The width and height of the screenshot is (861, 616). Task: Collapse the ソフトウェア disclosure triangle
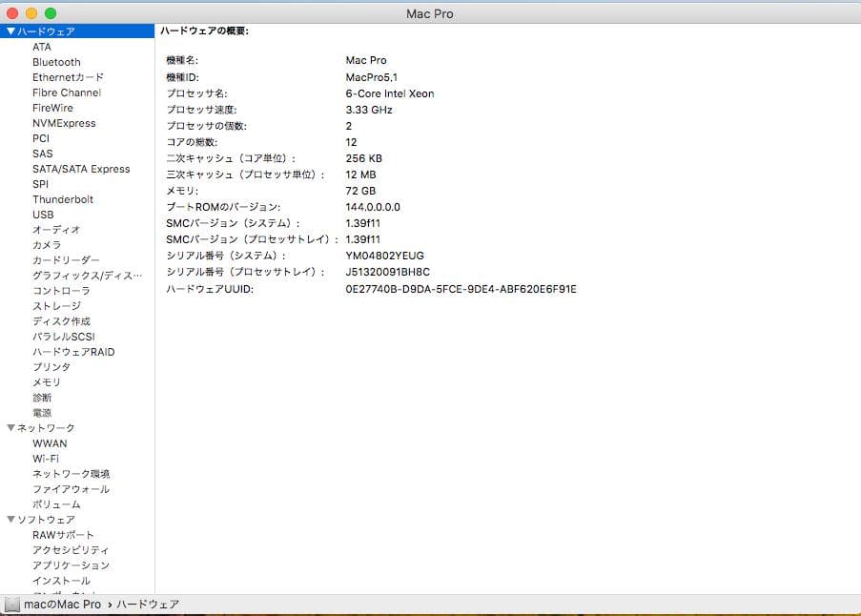click(x=9, y=519)
